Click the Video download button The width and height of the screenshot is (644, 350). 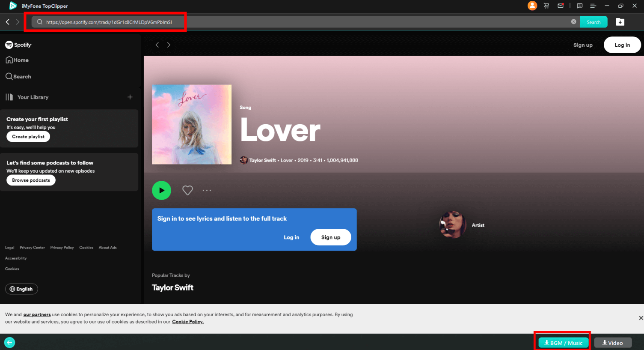click(x=613, y=343)
